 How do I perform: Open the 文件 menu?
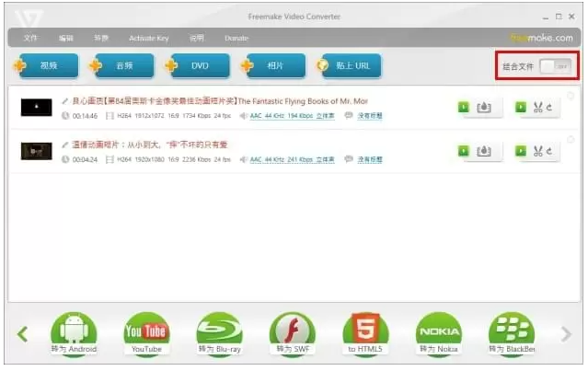30,39
